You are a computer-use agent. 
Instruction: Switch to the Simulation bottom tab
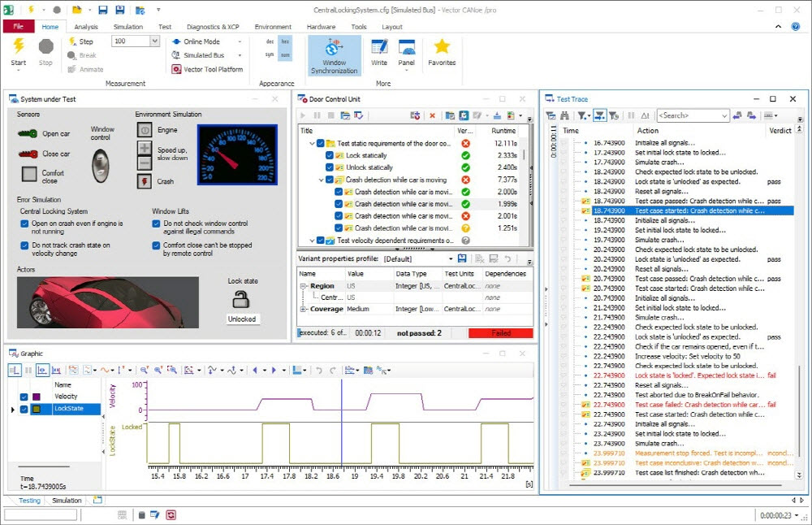click(67, 501)
